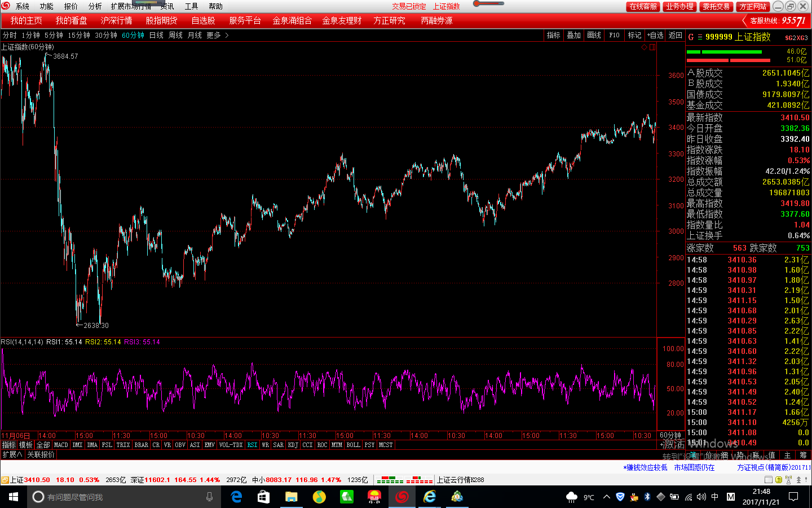Open the red swirl trading app on the taskbar
Image resolution: width=812 pixels, height=508 pixels.
pyautogui.click(x=401, y=497)
